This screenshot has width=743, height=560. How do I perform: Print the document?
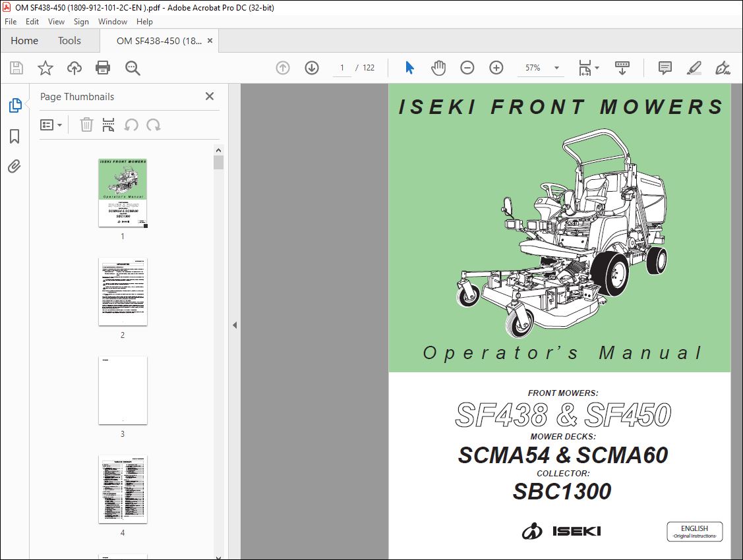point(103,68)
